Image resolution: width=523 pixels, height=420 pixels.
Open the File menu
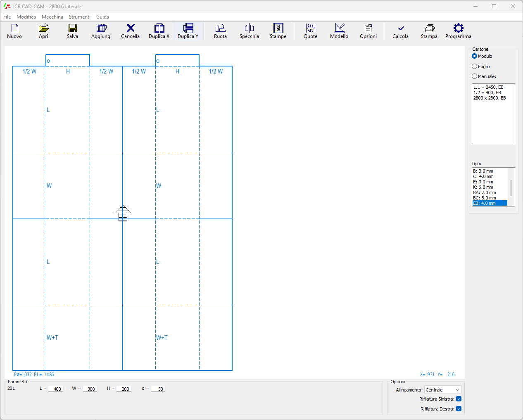click(x=7, y=17)
